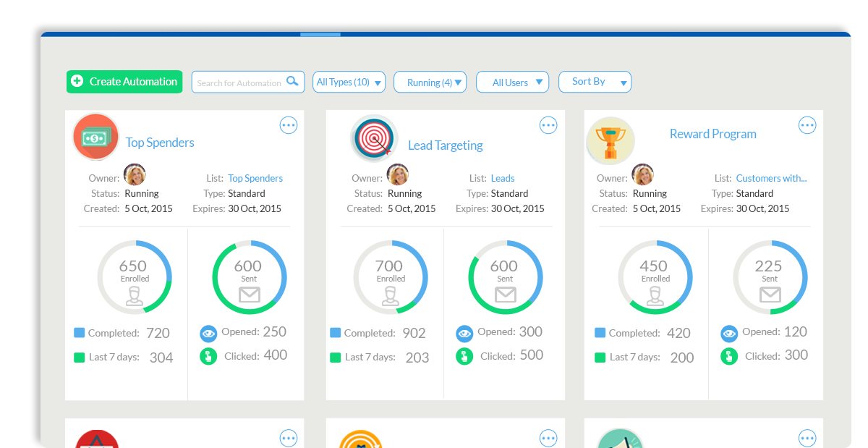Click the Completed value 902

pos(414,334)
